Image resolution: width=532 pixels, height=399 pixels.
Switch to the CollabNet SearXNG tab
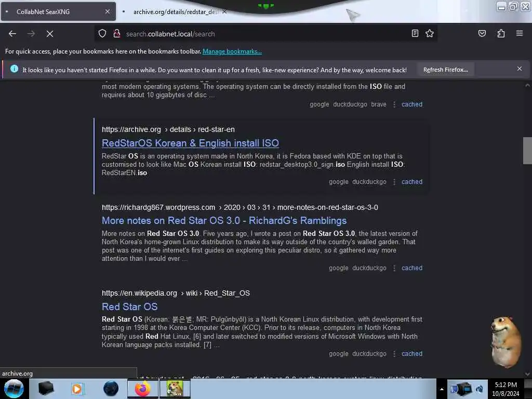pyautogui.click(x=58, y=11)
